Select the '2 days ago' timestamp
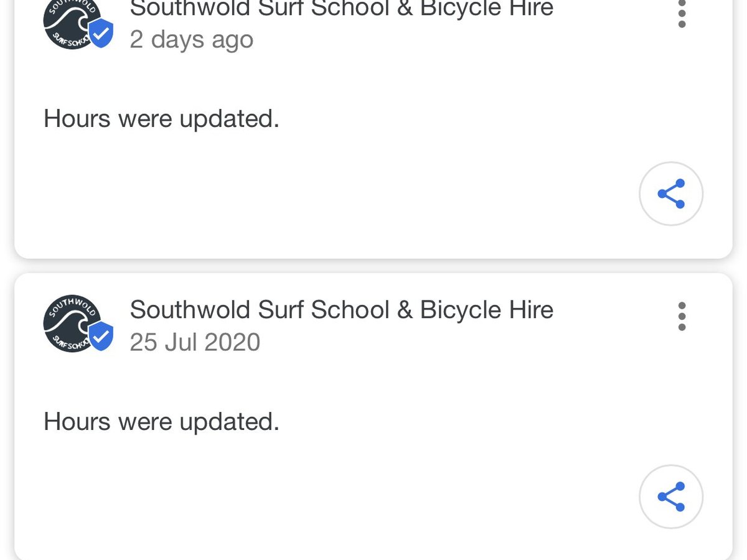Image resolution: width=747 pixels, height=560 pixels. pyautogui.click(x=192, y=39)
